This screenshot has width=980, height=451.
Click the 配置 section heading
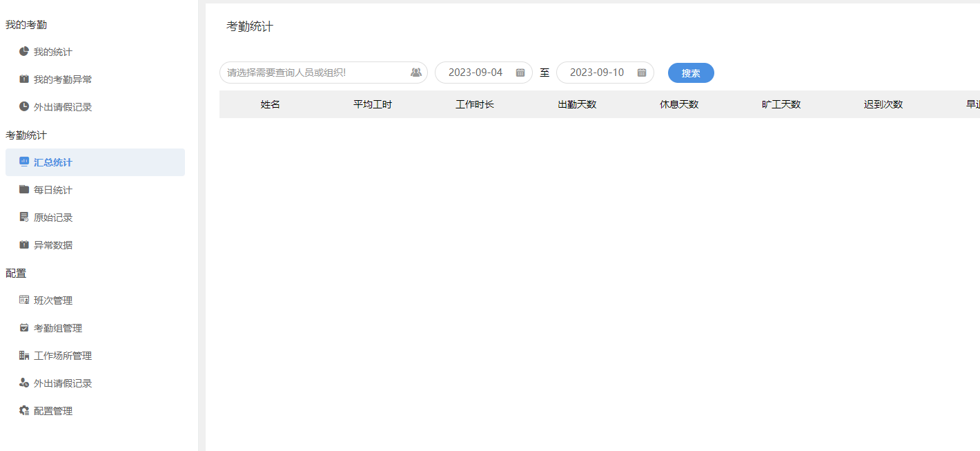click(x=16, y=273)
